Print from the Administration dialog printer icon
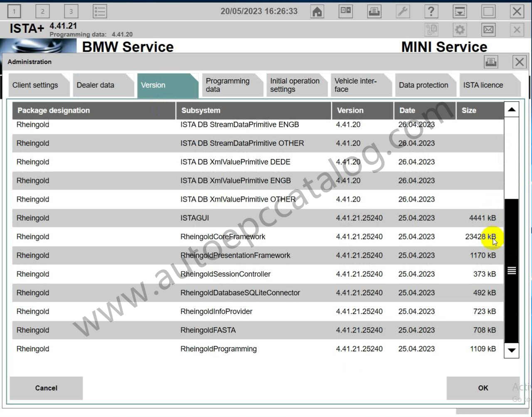 (x=491, y=62)
